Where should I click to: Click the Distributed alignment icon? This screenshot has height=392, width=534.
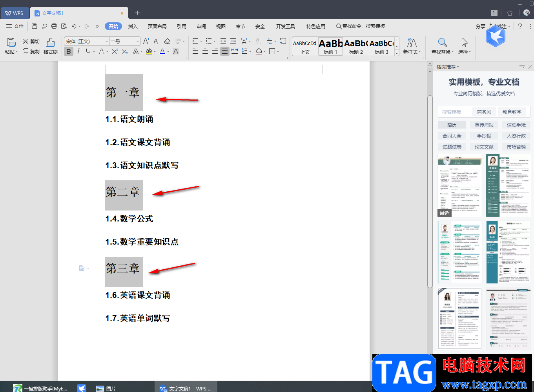point(235,51)
